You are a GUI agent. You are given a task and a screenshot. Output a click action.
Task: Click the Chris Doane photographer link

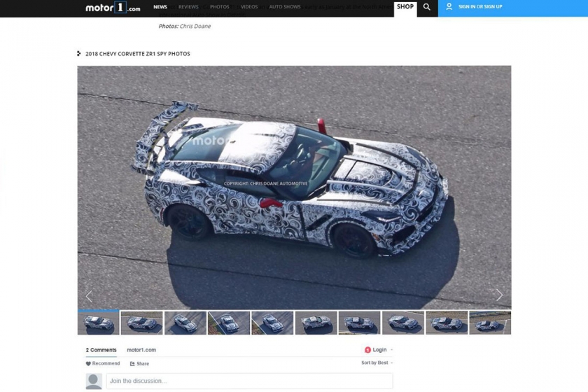pyautogui.click(x=195, y=27)
